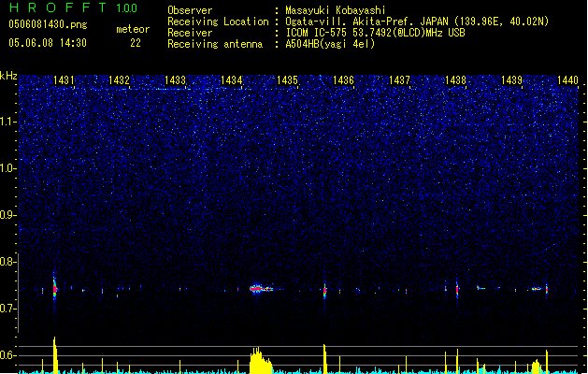
Task: Click the 1432 time axis marker
Action: point(120,80)
